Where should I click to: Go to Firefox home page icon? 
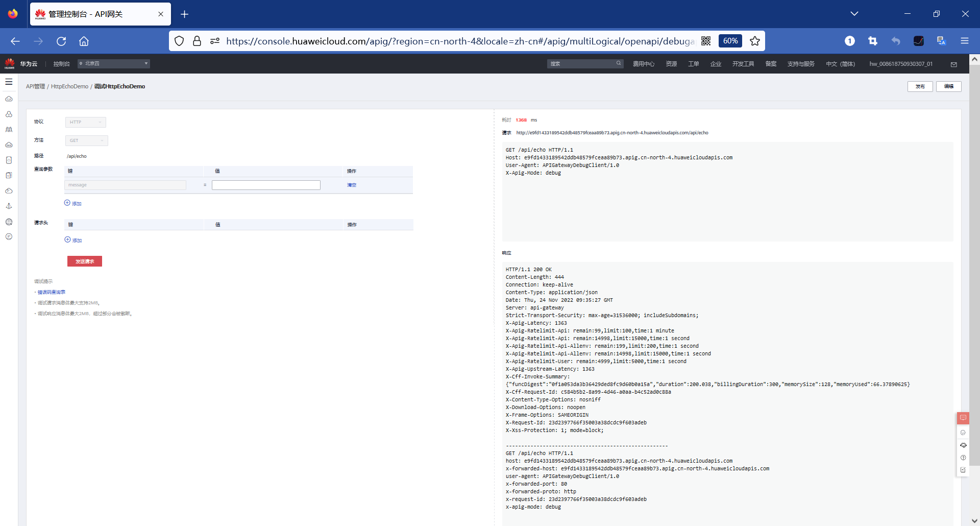tap(84, 41)
